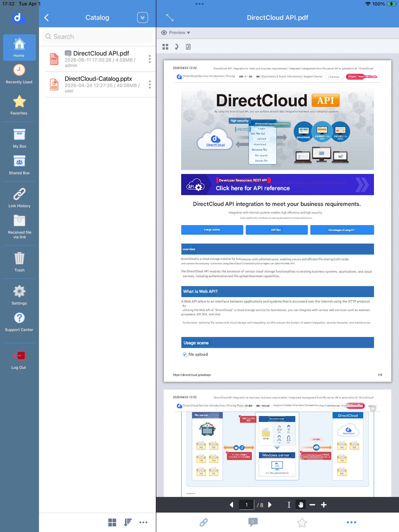Viewport: 399px width, 532px height.
Task: Rotate the PDF page in the viewer
Action: pyautogui.click(x=176, y=47)
